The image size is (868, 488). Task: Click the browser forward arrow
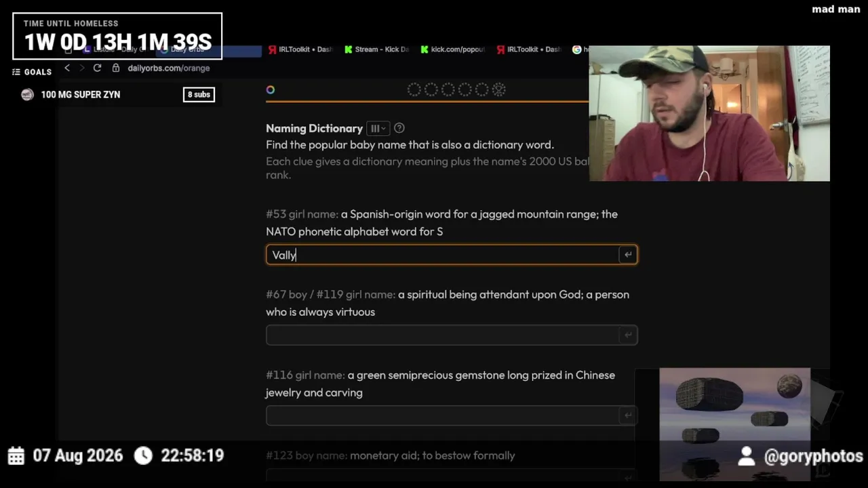82,68
